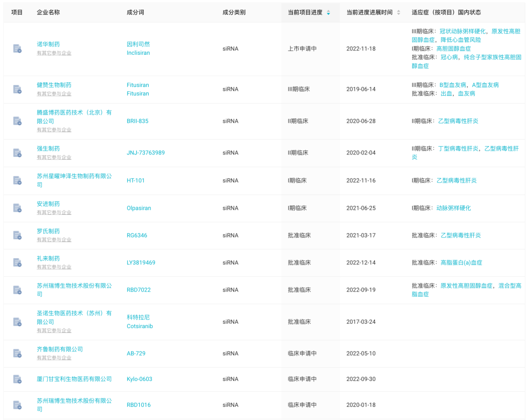Viewport: 528px width, 420px height.
Task: Open project icon in Cotsiranib row
Action: click(x=17, y=322)
